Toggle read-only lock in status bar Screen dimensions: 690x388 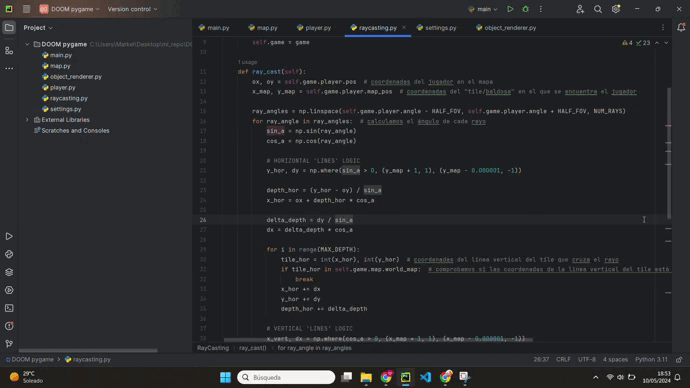(679, 359)
